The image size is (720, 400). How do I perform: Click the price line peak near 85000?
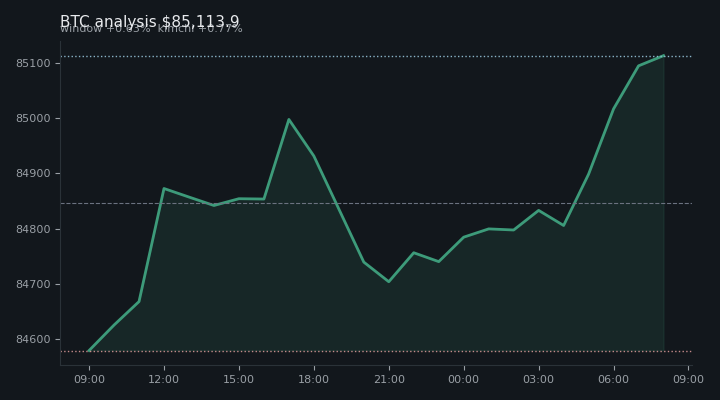coord(288,119)
